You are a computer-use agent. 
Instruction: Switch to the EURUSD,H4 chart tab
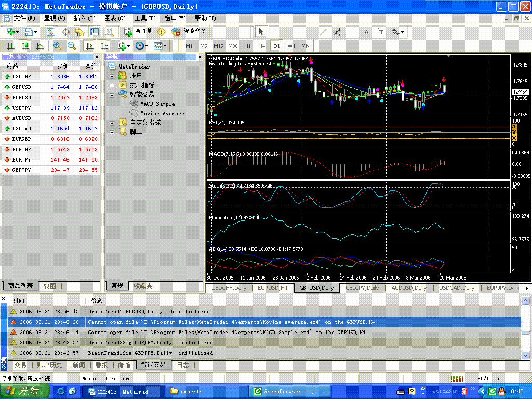272,288
